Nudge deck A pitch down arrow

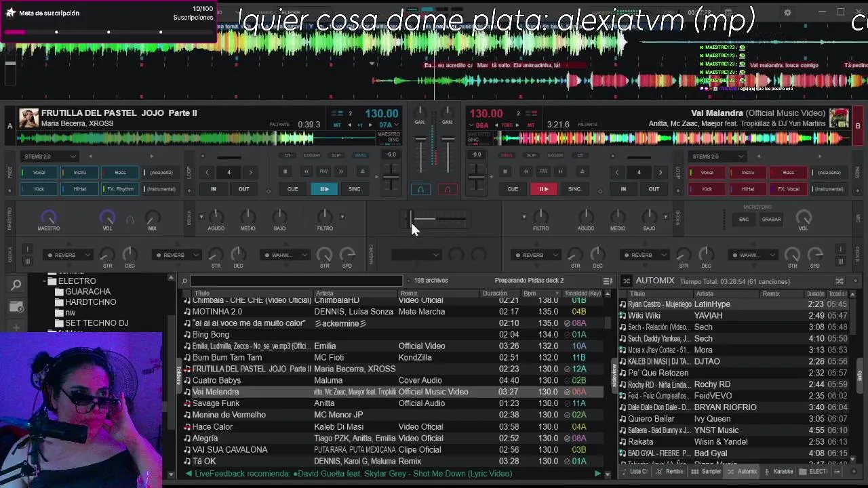[350, 125]
